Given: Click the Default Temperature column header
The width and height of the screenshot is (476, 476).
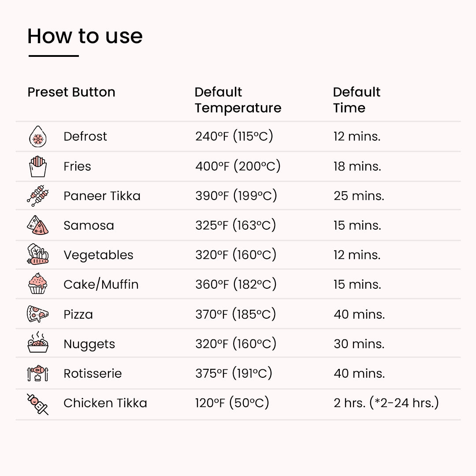Looking at the screenshot, I should (238, 100).
